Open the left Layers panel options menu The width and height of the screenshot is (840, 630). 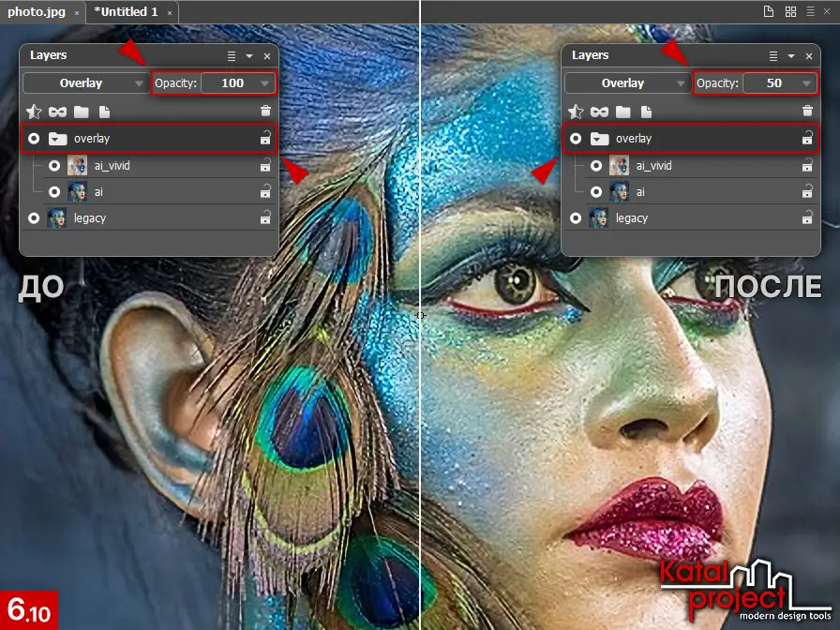pos(232,56)
